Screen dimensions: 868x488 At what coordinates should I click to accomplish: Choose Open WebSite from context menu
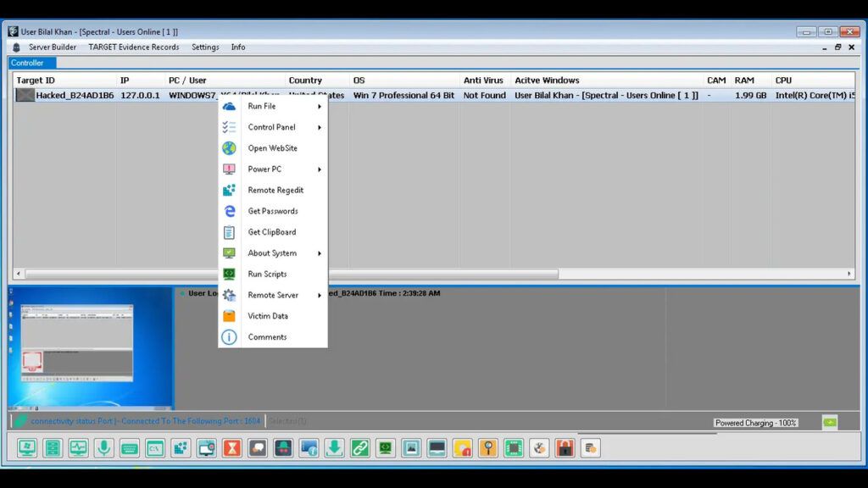[x=274, y=148]
